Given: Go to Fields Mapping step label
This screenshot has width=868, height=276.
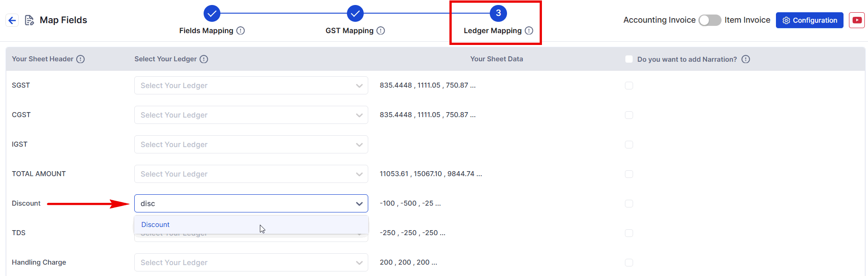Looking at the screenshot, I should pos(206,30).
